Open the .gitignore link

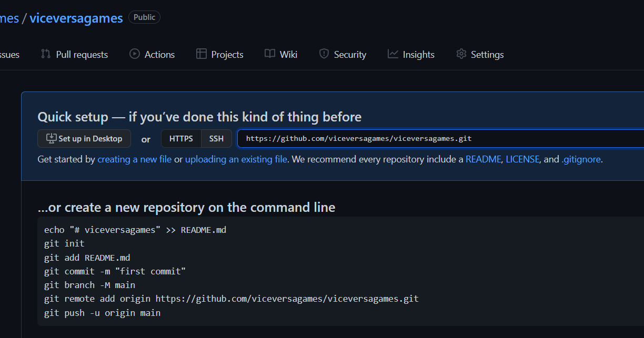(x=581, y=159)
